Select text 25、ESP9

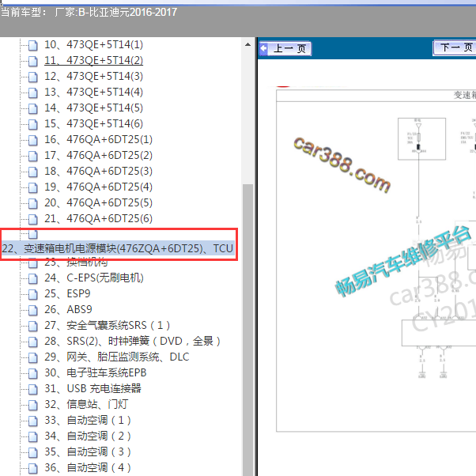coord(67,293)
